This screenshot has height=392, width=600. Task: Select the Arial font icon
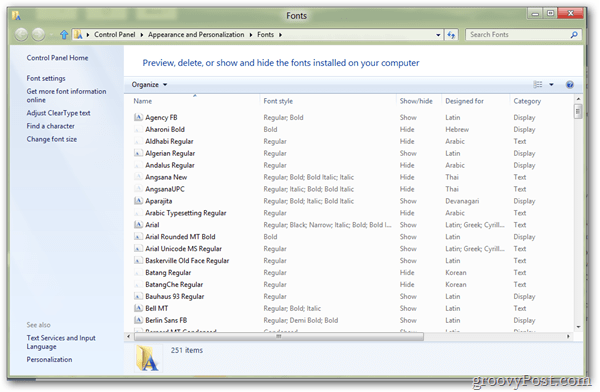(138, 225)
